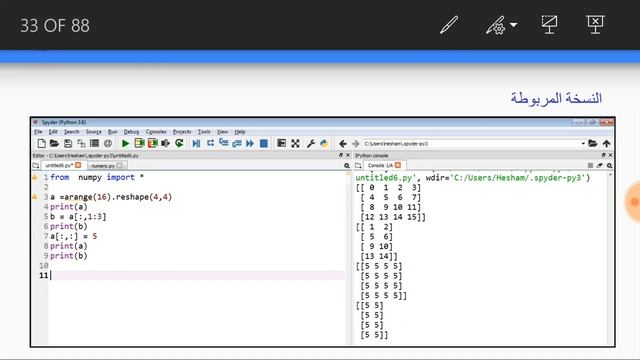
Task: Undock the Editor pane with float icon
Action: tap(341, 155)
